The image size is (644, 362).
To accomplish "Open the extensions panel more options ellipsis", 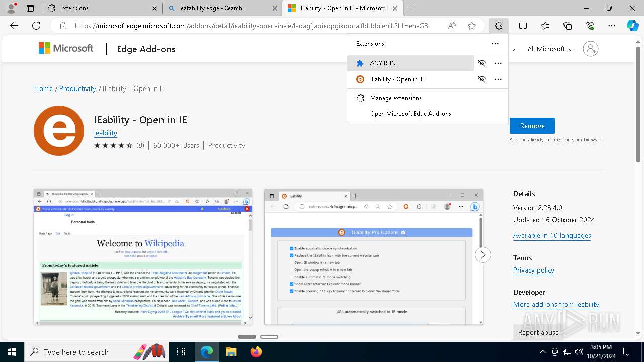I will click(x=495, y=44).
